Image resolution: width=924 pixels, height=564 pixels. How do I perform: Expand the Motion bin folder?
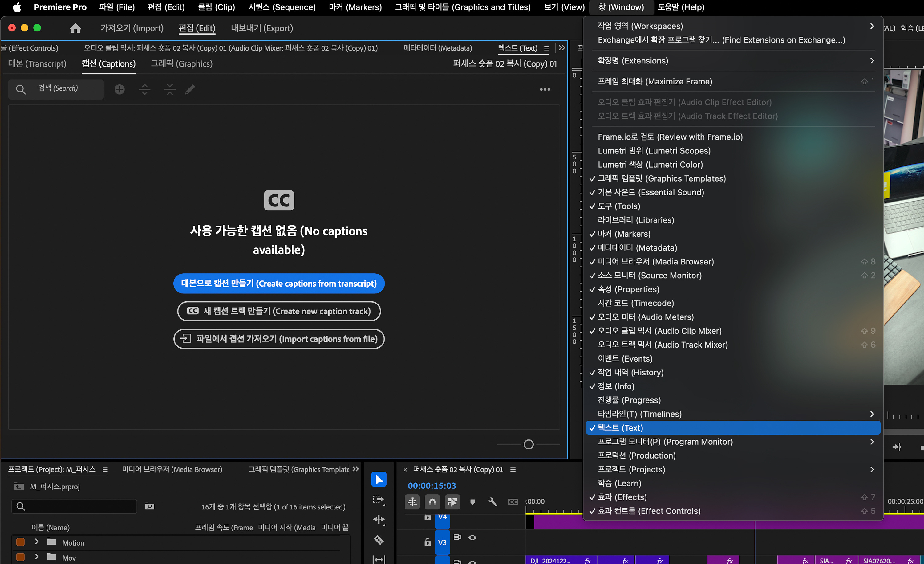(x=37, y=542)
